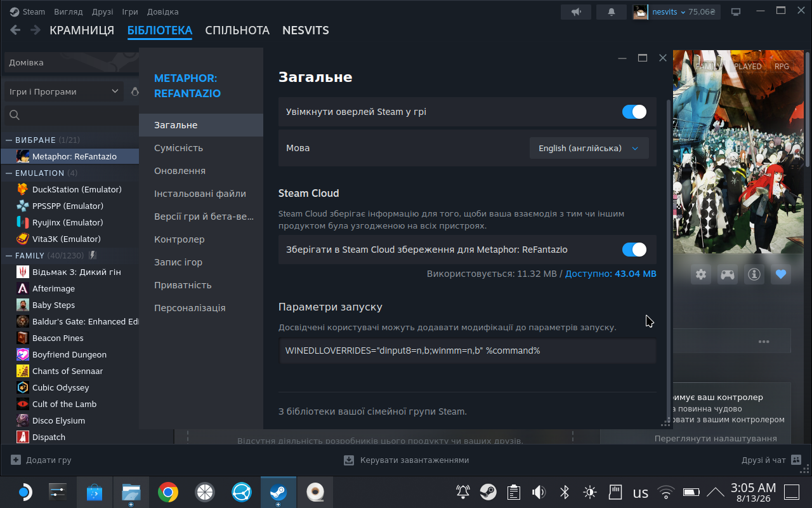Open Версії гри й бета-версії section
Image resolution: width=812 pixels, height=508 pixels.
click(201, 217)
